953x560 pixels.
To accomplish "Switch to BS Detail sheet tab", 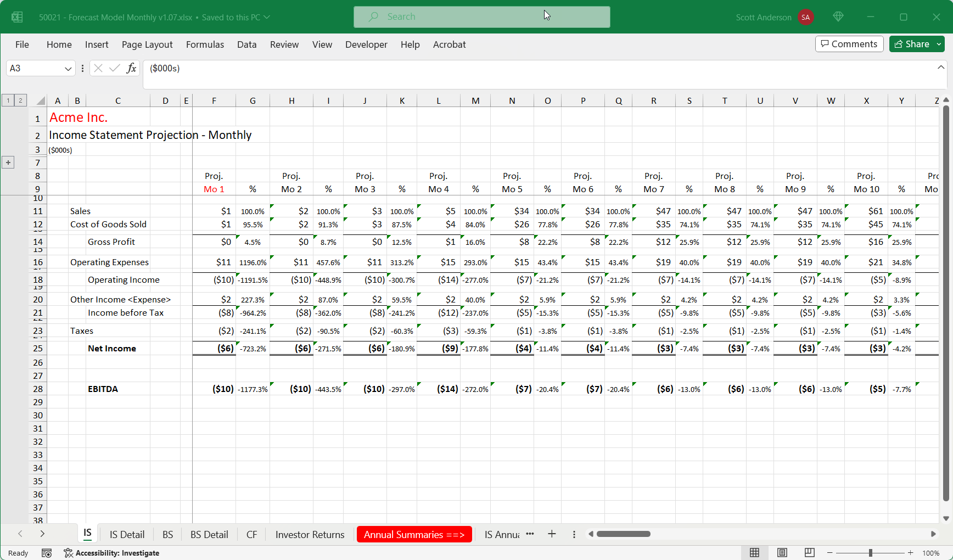I will coord(209,534).
